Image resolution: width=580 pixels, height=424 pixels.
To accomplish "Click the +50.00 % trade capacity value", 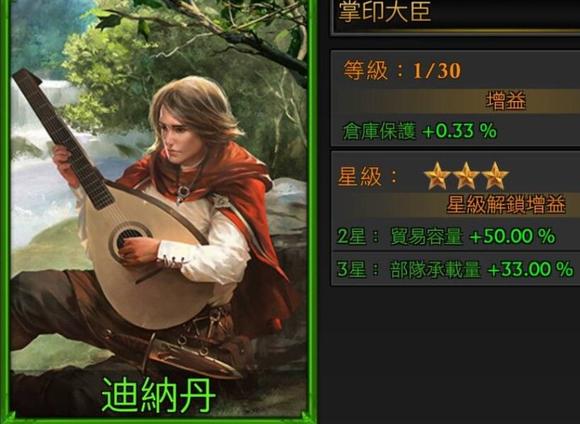I will 513,236.
